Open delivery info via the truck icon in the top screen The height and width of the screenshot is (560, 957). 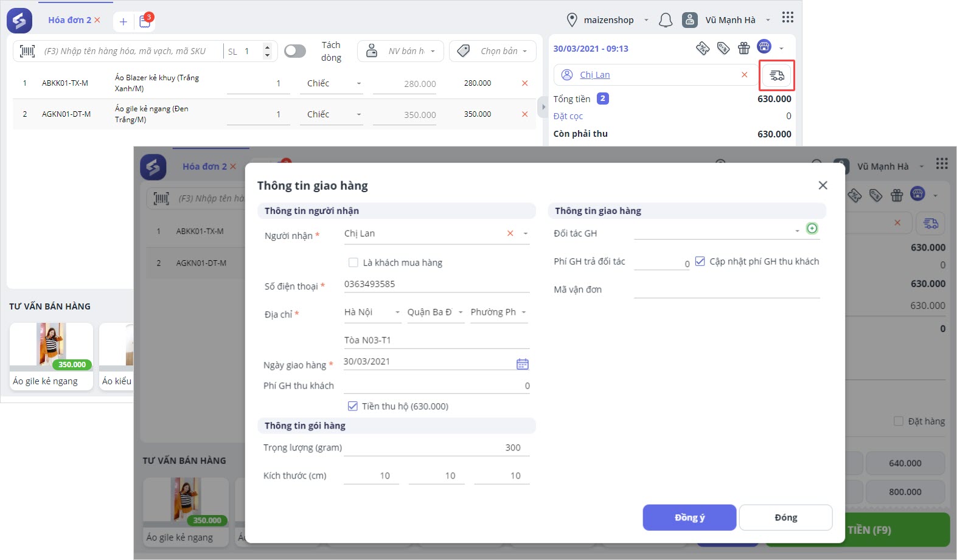[x=777, y=75]
